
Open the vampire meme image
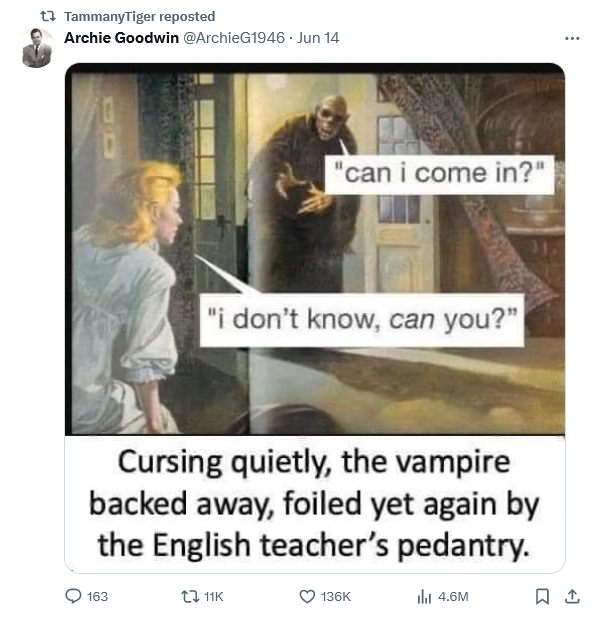[x=315, y=318]
